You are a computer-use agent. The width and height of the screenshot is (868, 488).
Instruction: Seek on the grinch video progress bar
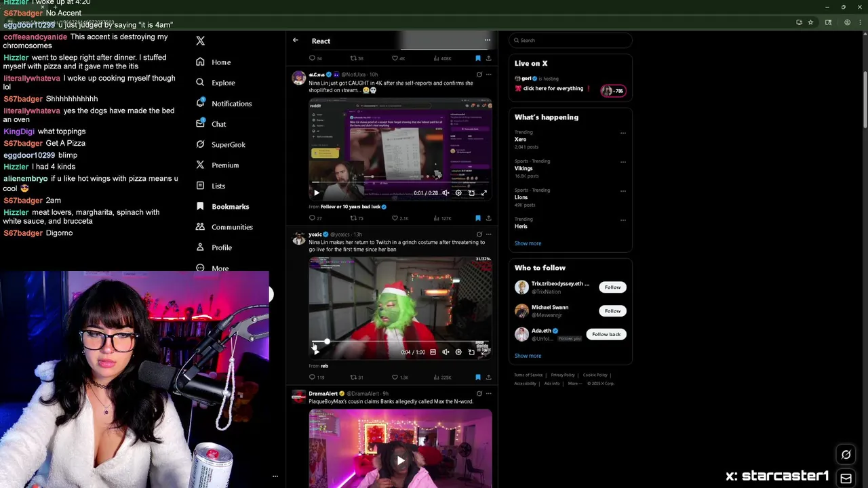coord(400,342)
